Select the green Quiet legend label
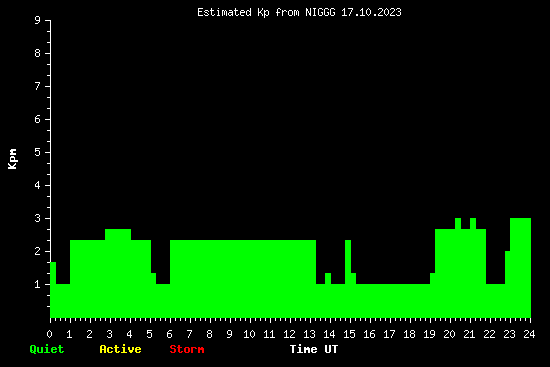 point(47,349)
